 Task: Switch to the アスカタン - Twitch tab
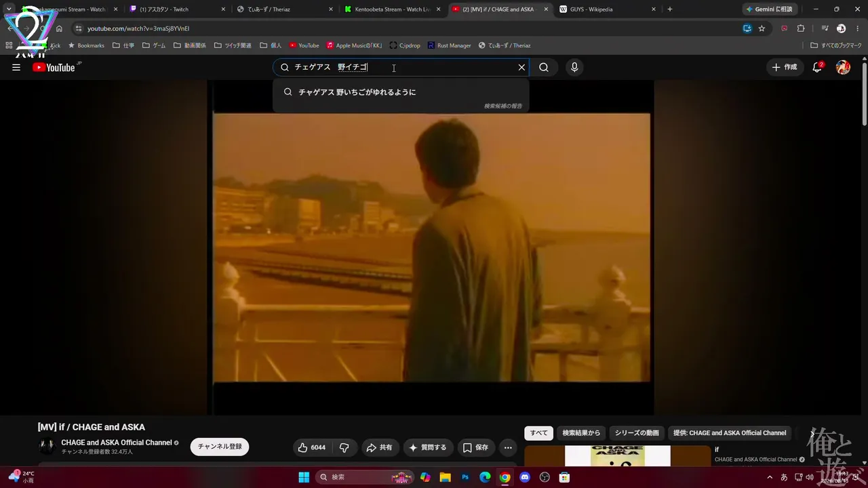178,9
